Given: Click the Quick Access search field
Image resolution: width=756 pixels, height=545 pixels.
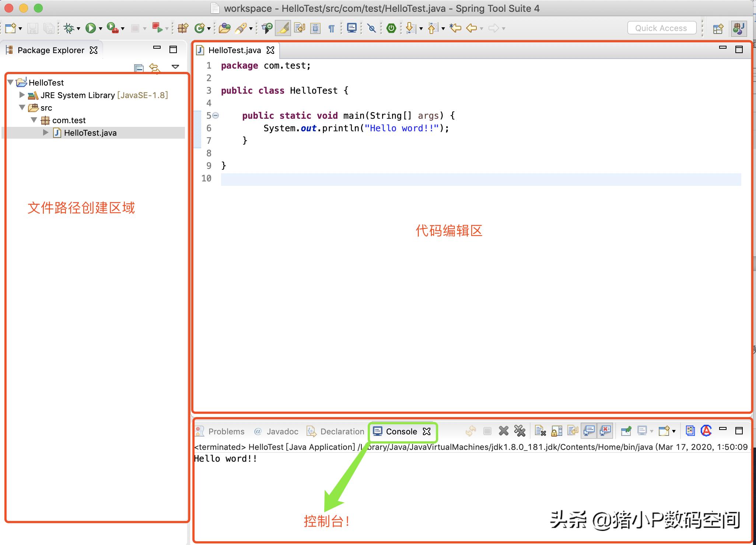Looking at the screenshot, I should click(661, 28).
